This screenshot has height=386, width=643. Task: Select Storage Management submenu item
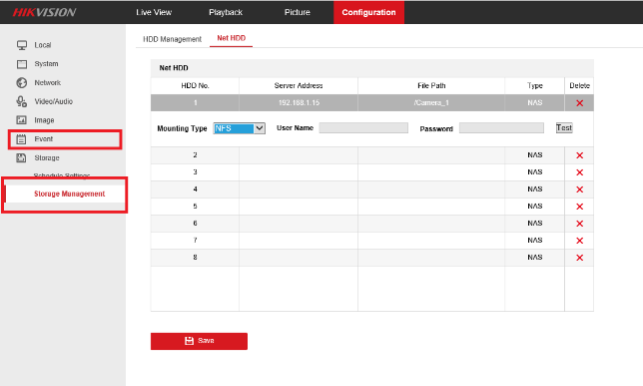69,194
